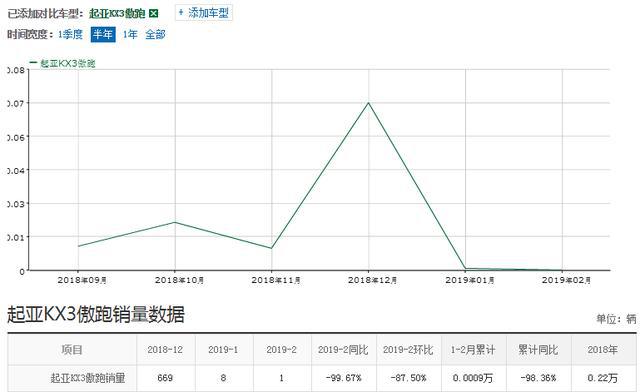640x392 pixels.
Task: Click the 0.0009万 cumulative cell
Action: pyautogui.click(x=473, y=378)
